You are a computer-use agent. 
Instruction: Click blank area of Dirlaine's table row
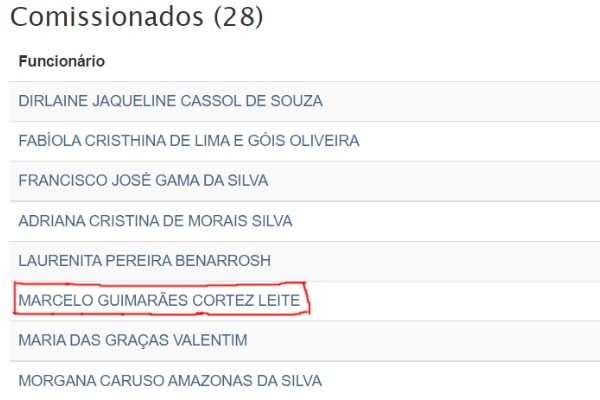click(x=459, y=101)
